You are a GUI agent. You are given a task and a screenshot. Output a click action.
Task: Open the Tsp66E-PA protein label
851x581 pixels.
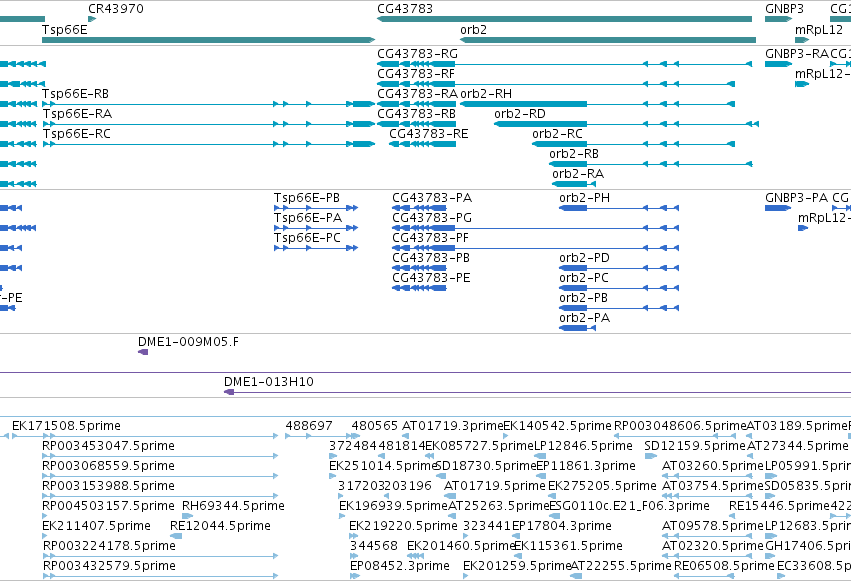[308, 218]
